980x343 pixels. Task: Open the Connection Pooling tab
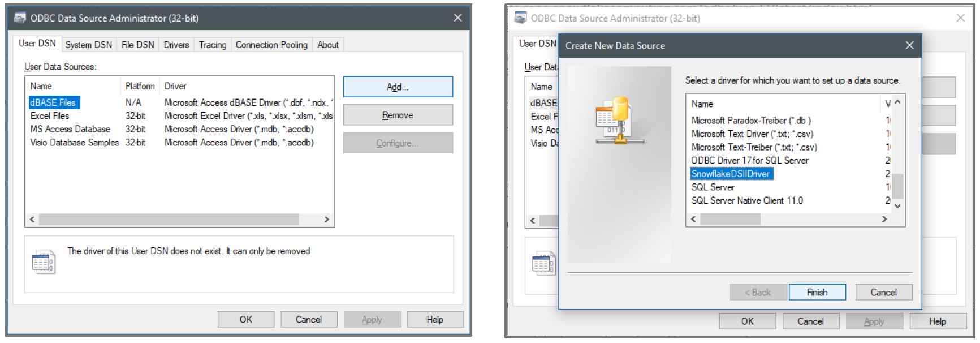coord(271,45)
